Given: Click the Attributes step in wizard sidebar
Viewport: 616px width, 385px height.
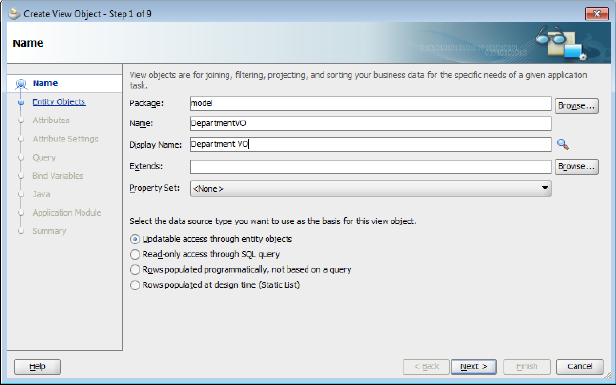Looking at the screenshot, I should tap(51, 120).
